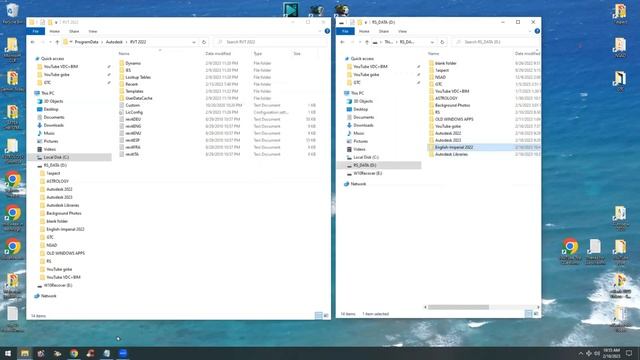Select the Autodesk 2023 folder in the RS_DATA file list
This screenshot has width=640, height=360.
pos(448,140)
